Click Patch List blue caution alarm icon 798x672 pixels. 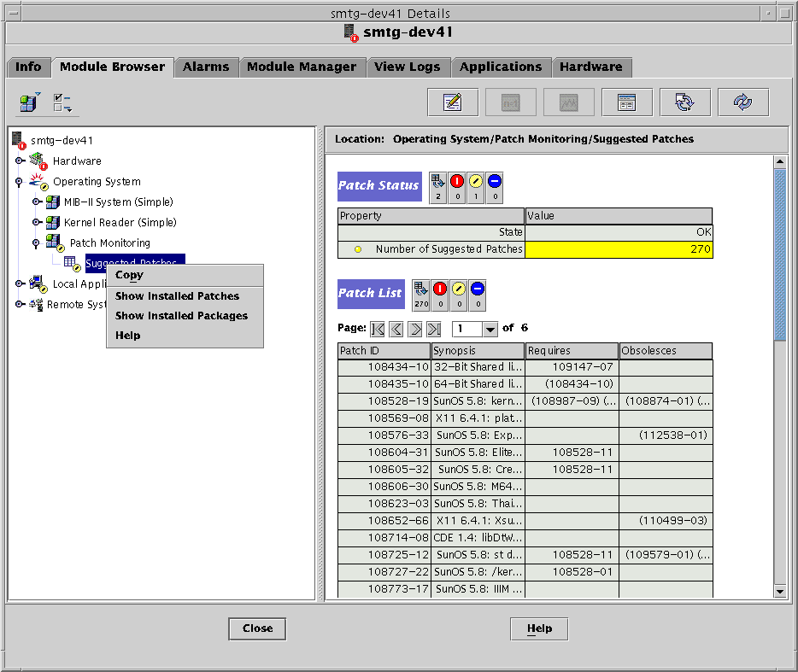point(478,295)
